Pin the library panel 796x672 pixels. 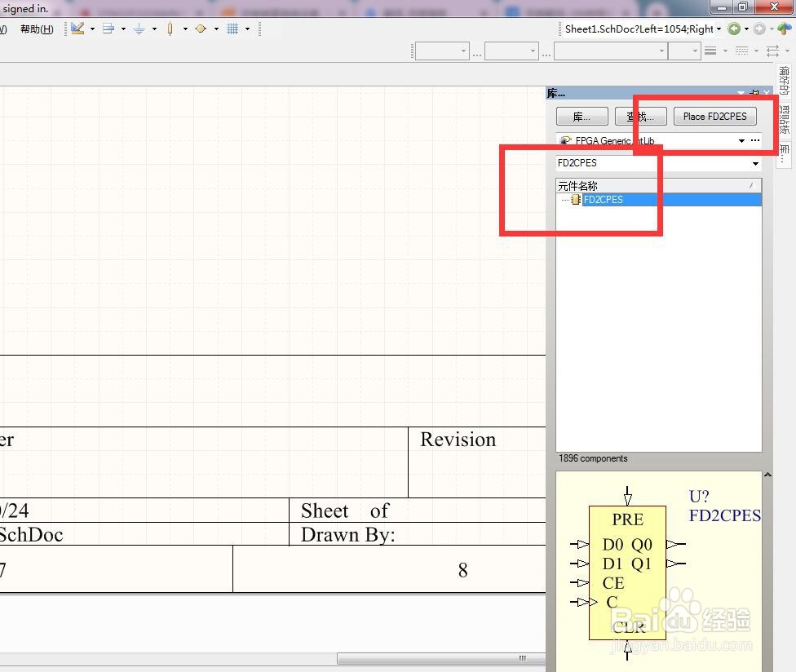tap(754, 93)
